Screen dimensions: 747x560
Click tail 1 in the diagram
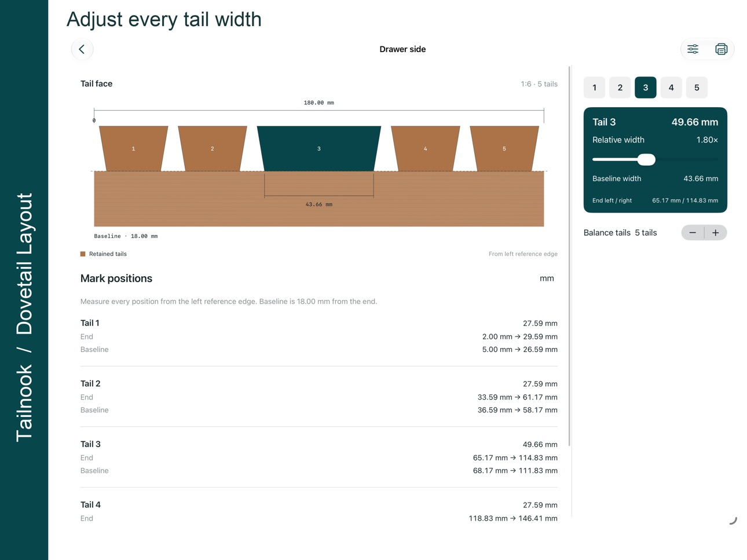point(133,149)
